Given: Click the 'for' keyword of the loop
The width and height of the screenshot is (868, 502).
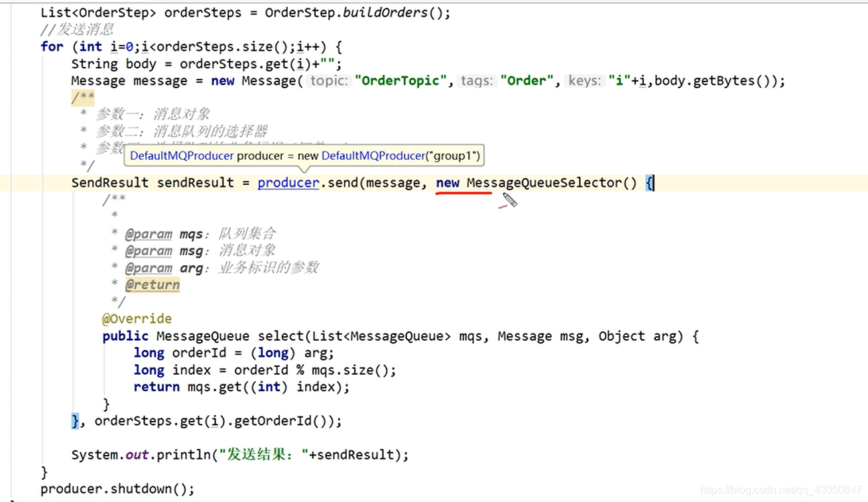Looking at the screenshot, I should click(x=52, y=46).
